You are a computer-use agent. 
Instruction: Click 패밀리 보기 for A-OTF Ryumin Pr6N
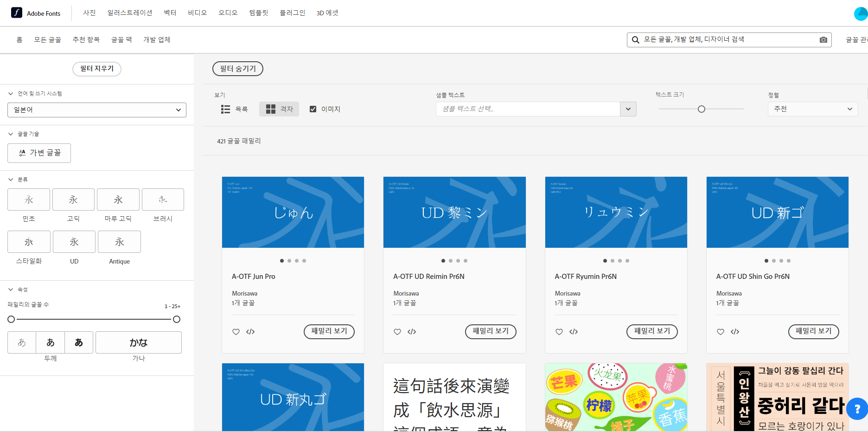click(652, 331)
